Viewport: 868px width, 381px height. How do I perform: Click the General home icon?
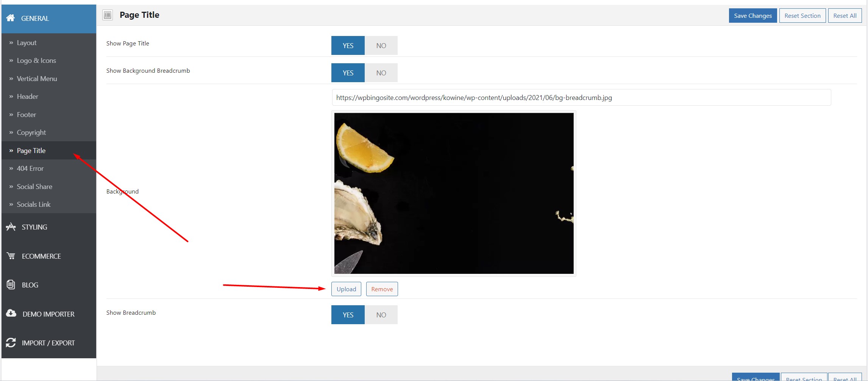point(11,18)
